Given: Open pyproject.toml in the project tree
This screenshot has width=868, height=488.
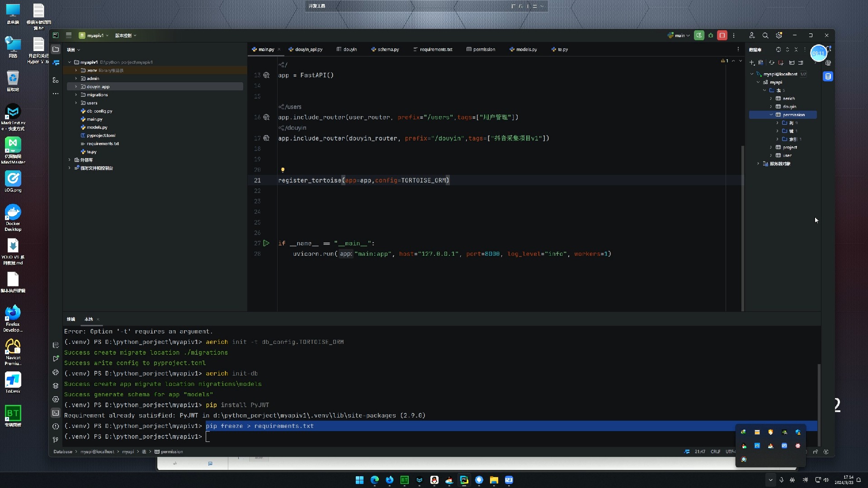Looking at the screenshot, I should click(x=101, y=136).
